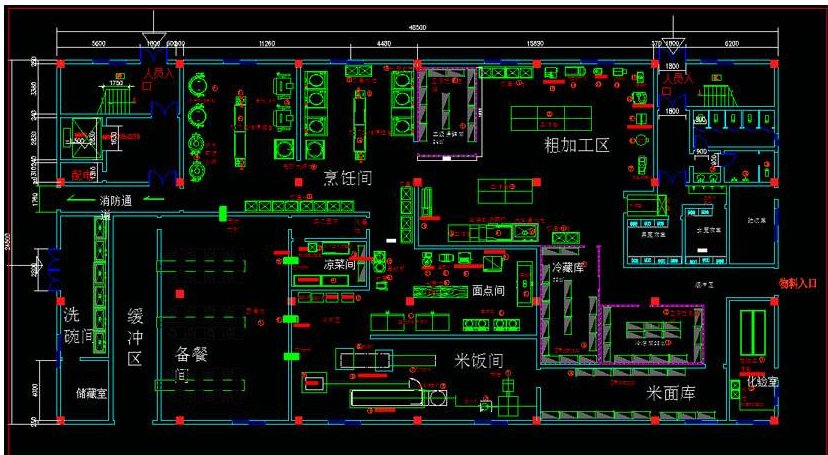Click the 米面库 storage label
The image size is (828, 455).
669,392
